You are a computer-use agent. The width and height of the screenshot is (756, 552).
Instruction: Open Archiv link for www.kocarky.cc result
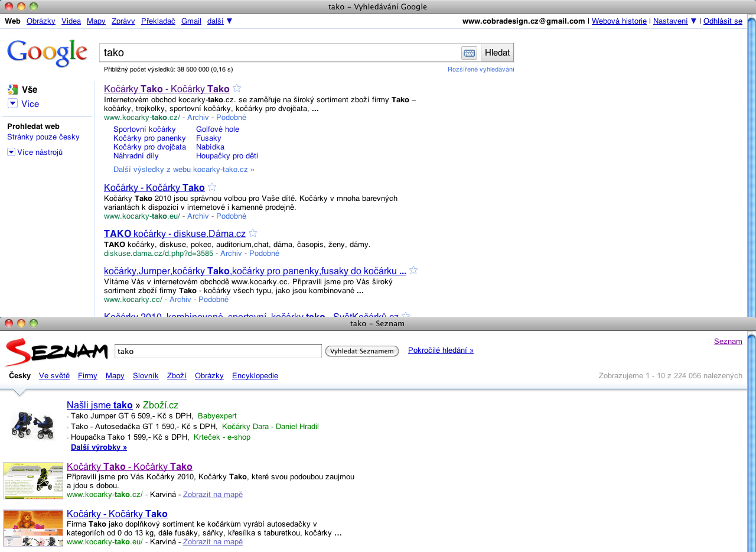point(180,299)
